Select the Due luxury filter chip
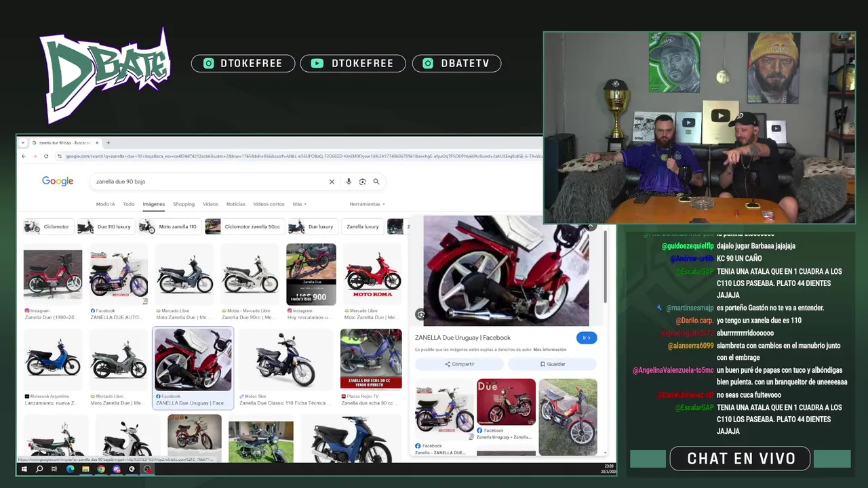 coord(311,226)
